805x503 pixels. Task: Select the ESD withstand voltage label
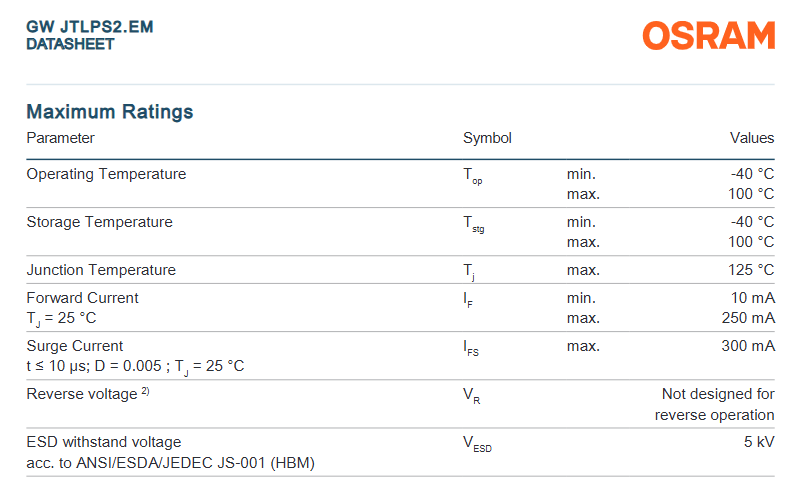[x=104, y=442]
